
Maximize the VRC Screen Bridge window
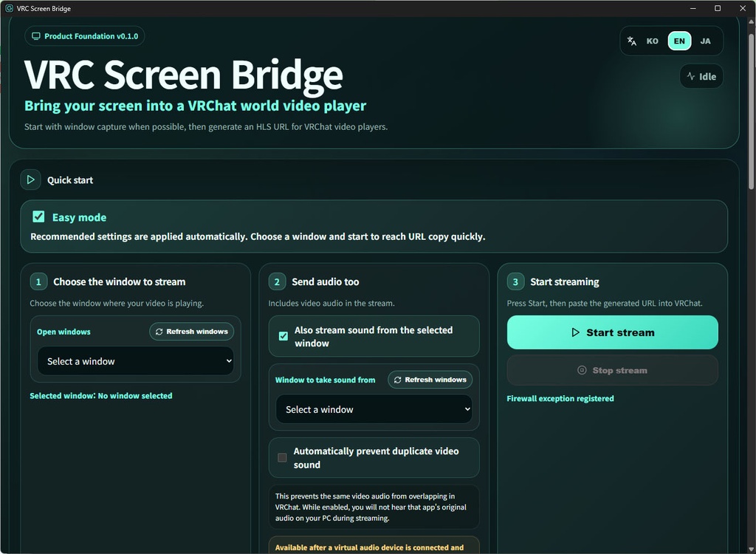coord(718,8)
